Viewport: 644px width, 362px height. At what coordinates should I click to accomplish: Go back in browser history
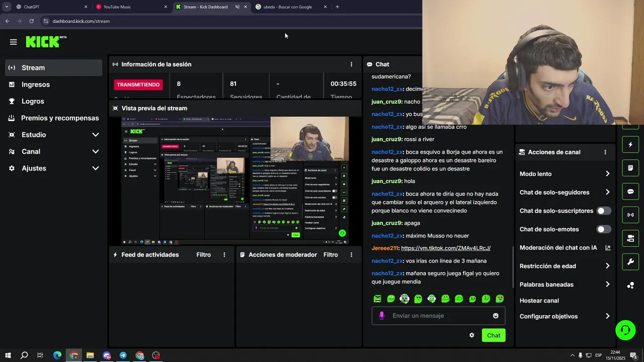point(7,21)
